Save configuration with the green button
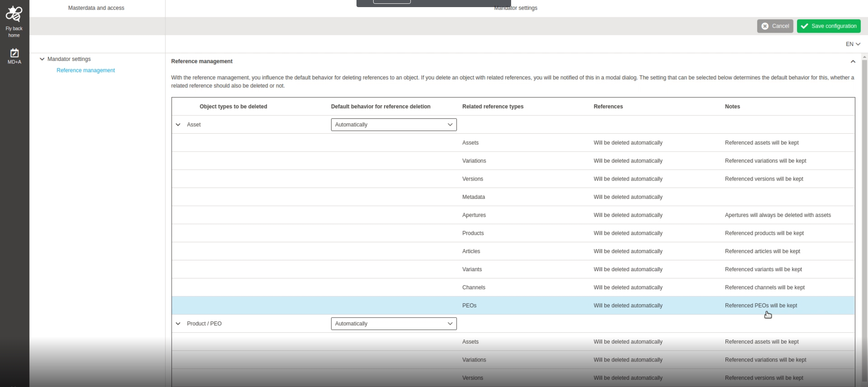The height and width of the screenshot is (387, 868). click(x=828, y=26)
